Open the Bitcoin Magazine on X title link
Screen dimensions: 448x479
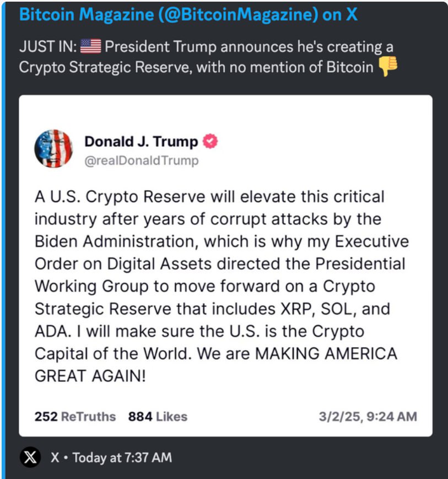pyautogui.click(x=188, y=15)
